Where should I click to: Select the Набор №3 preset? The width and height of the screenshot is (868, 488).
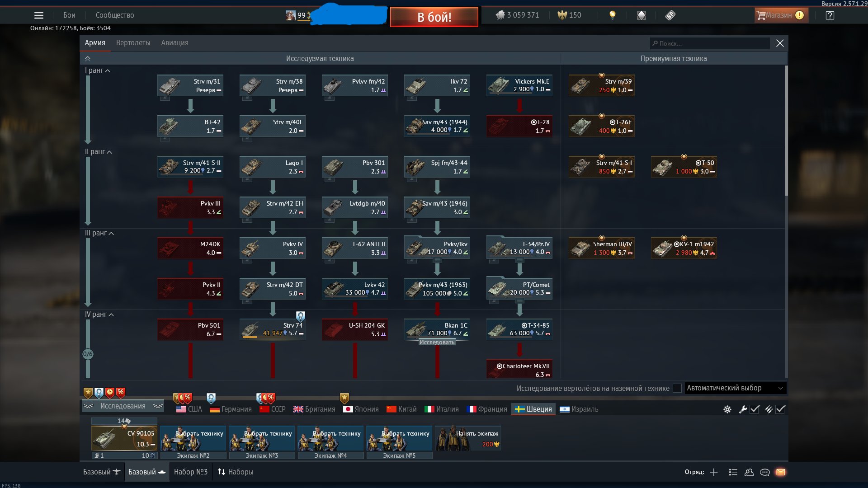click(x=191, y=472)
